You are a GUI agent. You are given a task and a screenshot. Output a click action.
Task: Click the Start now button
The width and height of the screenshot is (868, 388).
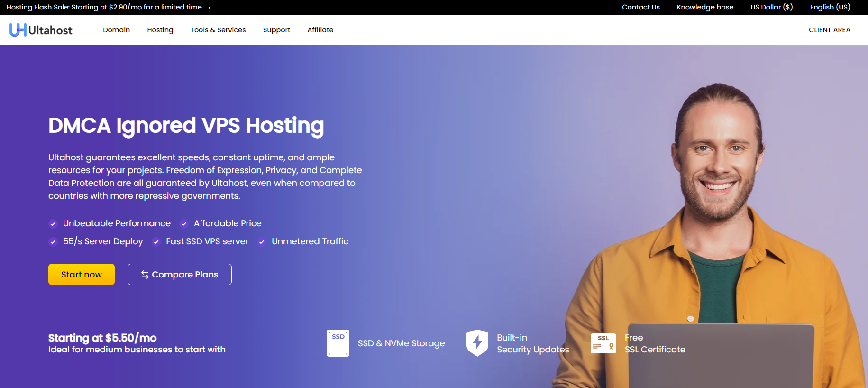pyautogui.click(x=82, y=275)
